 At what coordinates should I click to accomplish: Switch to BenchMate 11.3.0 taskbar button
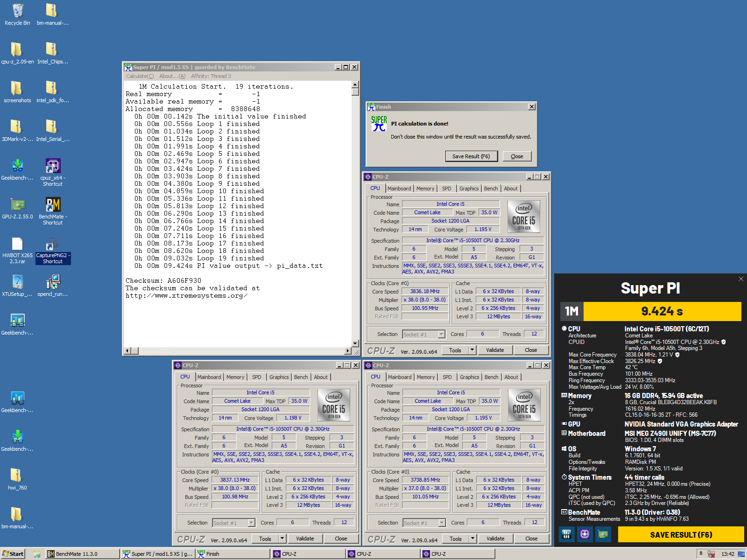point(82,554)
